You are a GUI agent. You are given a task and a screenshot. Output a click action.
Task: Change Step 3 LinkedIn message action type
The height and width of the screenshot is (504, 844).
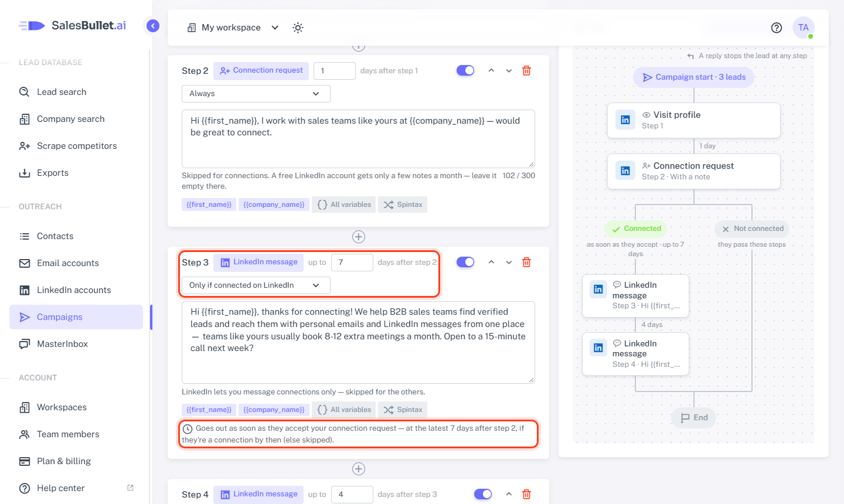[x=258, y=262]
